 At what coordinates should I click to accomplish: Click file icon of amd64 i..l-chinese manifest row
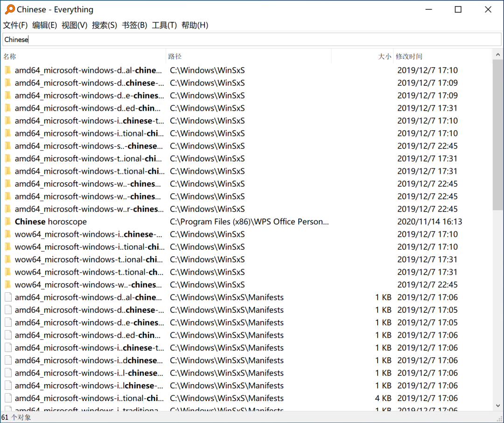pos(8,373)
